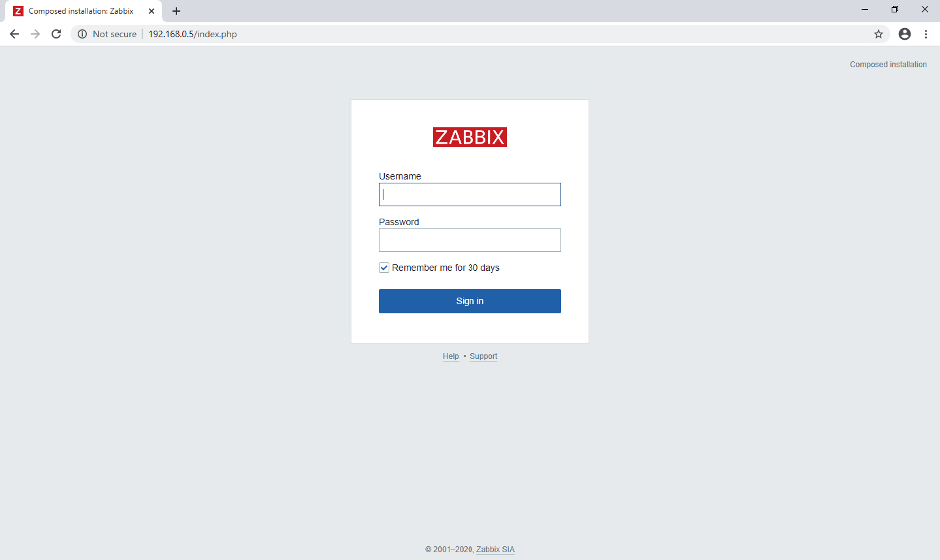Click the Password label
Viewport: 940px width, 560px height.
[x=399, y=222]
